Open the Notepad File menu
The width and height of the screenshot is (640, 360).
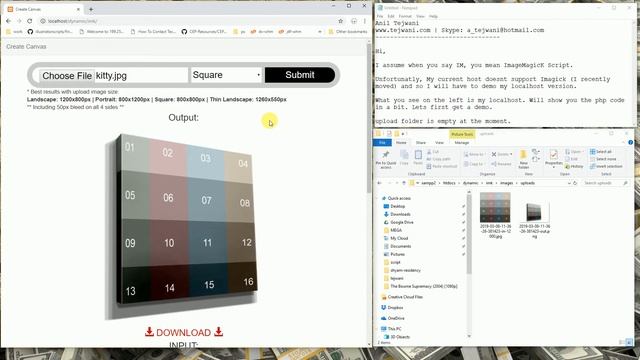coord(380,16)
